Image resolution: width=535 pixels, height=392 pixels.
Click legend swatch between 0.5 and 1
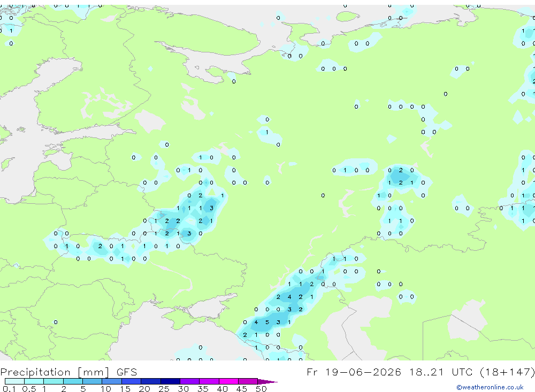coord(34,381)
